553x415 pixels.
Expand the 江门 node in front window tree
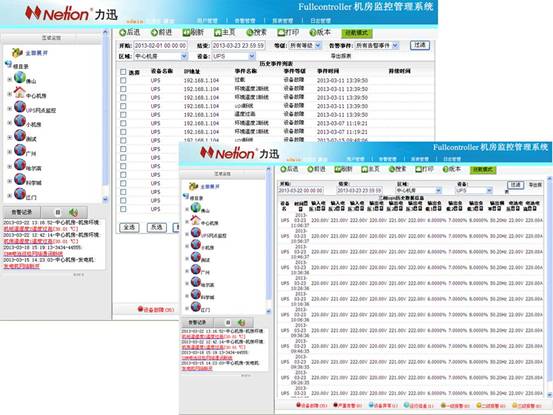187,308
